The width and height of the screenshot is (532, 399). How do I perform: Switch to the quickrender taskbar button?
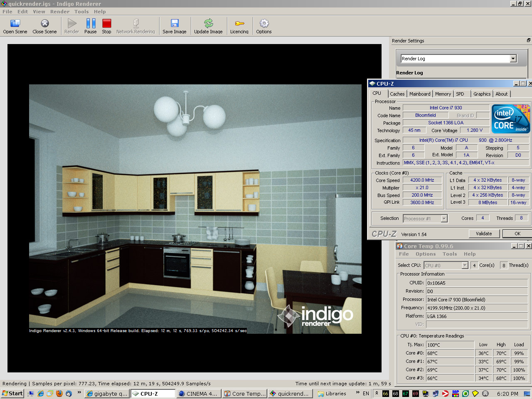click(x=290, y=394)
